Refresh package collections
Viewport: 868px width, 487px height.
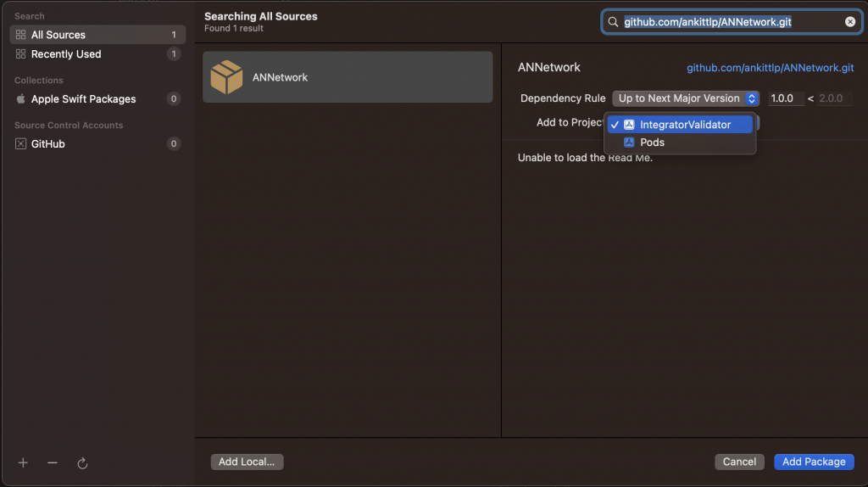tap(82, 463)
